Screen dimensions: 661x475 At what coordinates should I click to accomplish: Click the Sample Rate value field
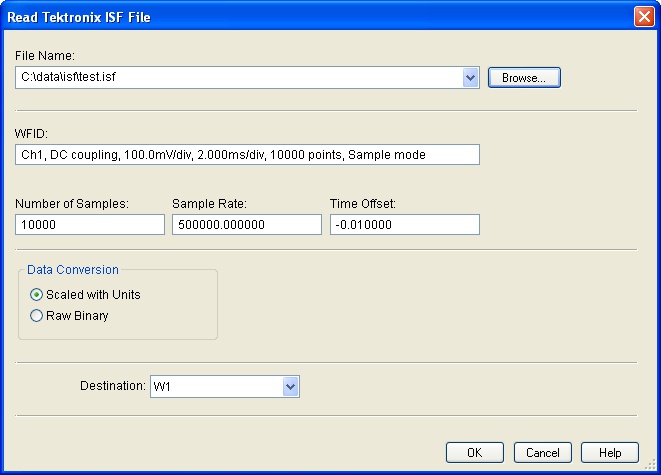pyautogui.click(x=247, y=225)
